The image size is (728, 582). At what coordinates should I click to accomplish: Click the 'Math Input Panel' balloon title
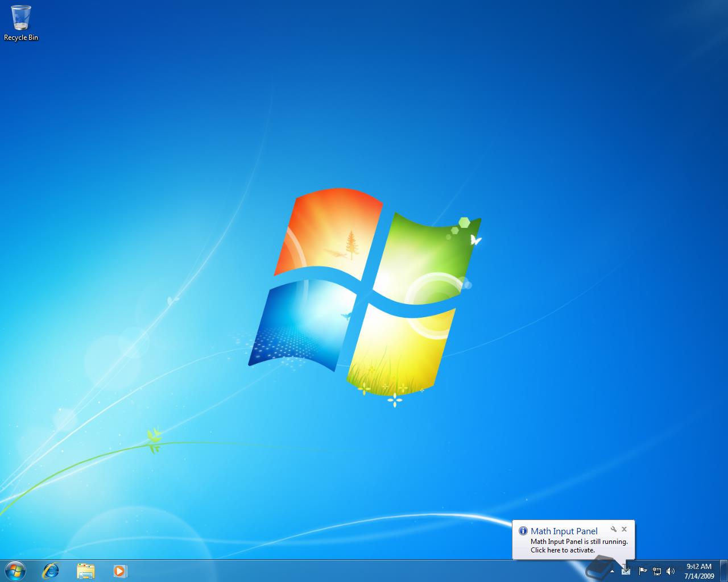click(564, 531)
